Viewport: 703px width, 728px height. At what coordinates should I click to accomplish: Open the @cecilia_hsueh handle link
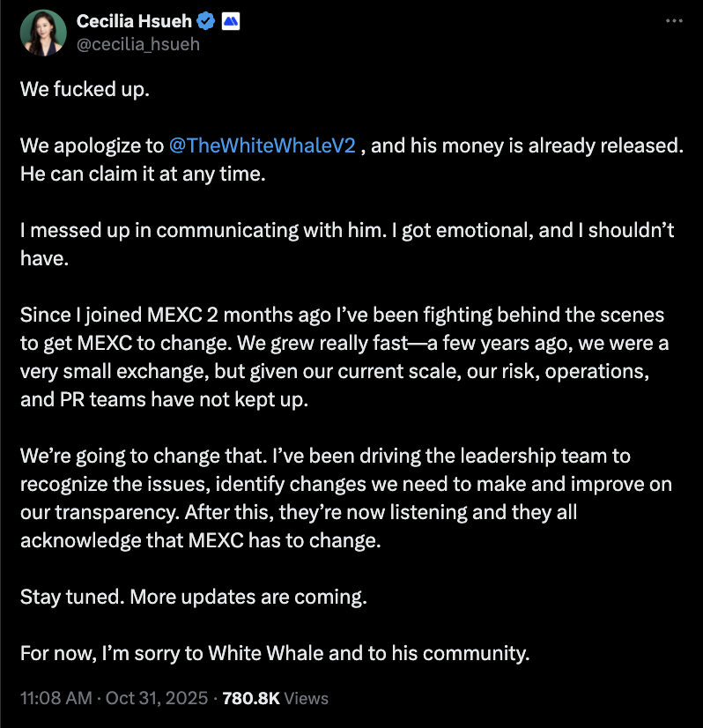click(x=138, y=43)
